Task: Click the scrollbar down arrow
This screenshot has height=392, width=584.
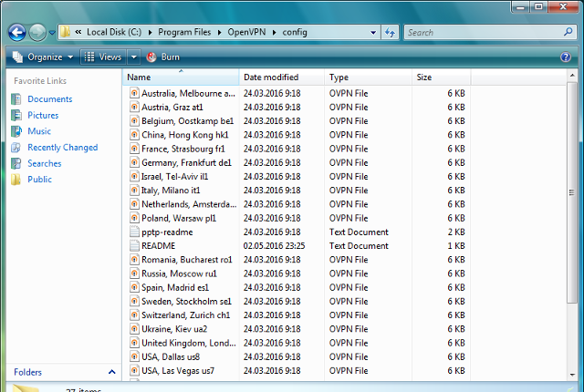Action: pos(572,375)
